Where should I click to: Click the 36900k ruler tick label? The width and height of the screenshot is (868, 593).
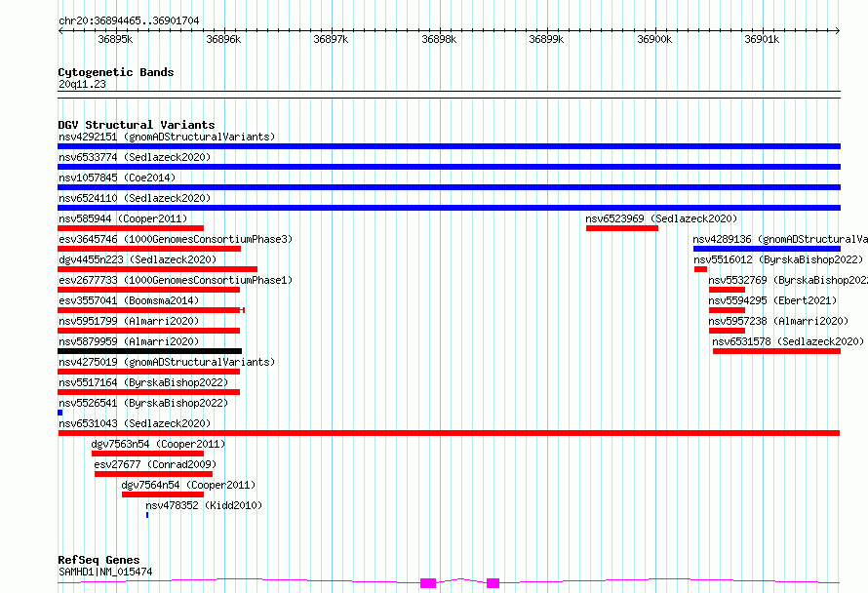653,39
